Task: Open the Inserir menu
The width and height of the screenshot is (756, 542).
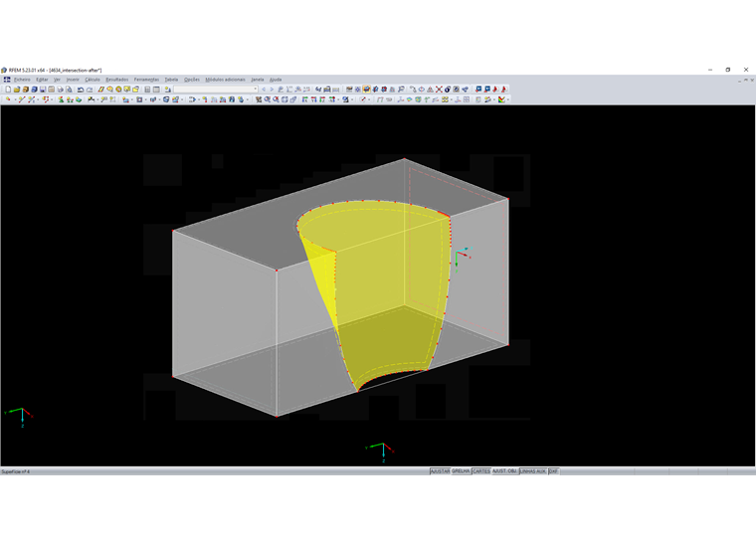Action: click(x=73, y=80)
